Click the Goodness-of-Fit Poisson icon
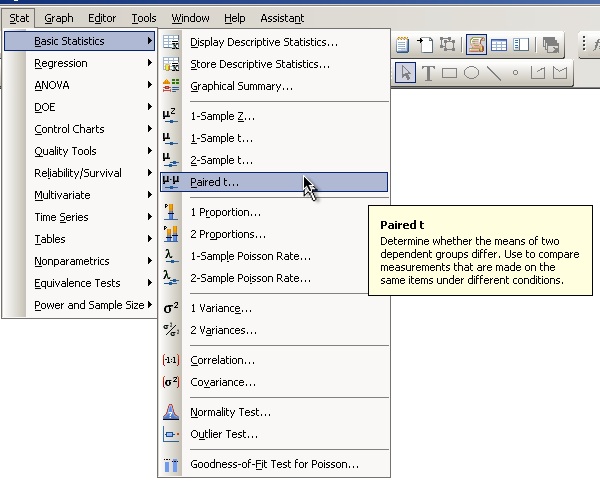The image size is (600, 488). coord(171,464)
